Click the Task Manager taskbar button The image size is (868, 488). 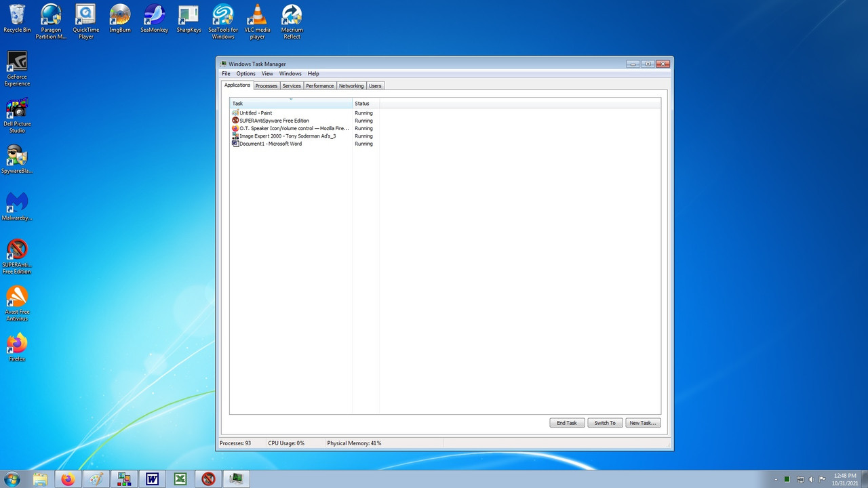[236, 479]
